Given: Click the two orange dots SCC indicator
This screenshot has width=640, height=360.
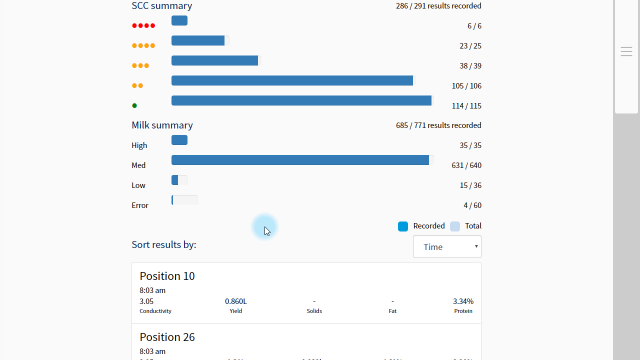Looking at the screenshot, I should click(x=138, y=86).
